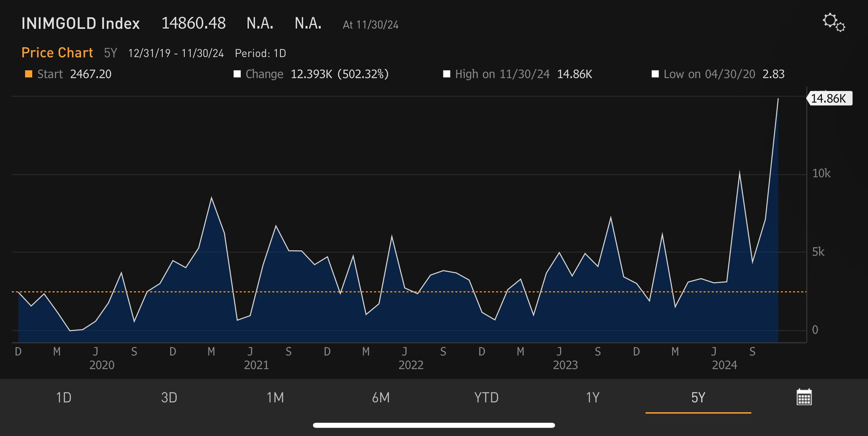Open the calendar date range picker
This screenshot has width=868, height=436.
804,397
